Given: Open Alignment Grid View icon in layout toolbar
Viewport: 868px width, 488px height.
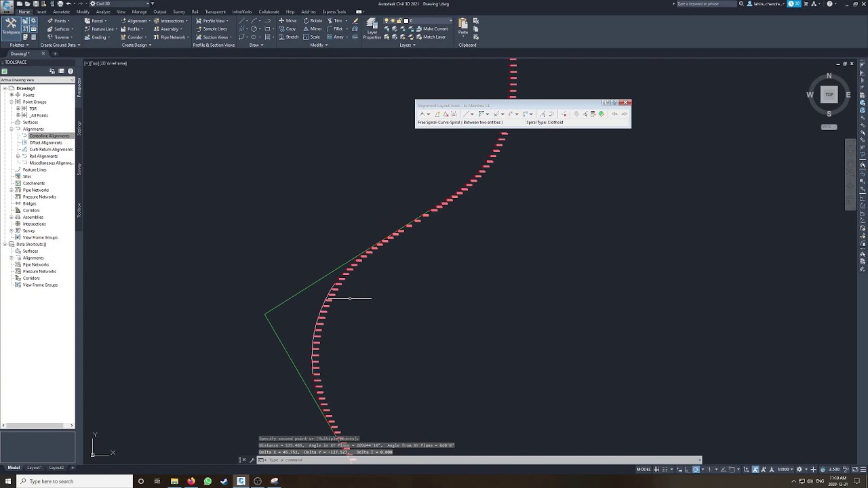Looking at the screenshot, I should pyautogui.click(x=593, y=114).
